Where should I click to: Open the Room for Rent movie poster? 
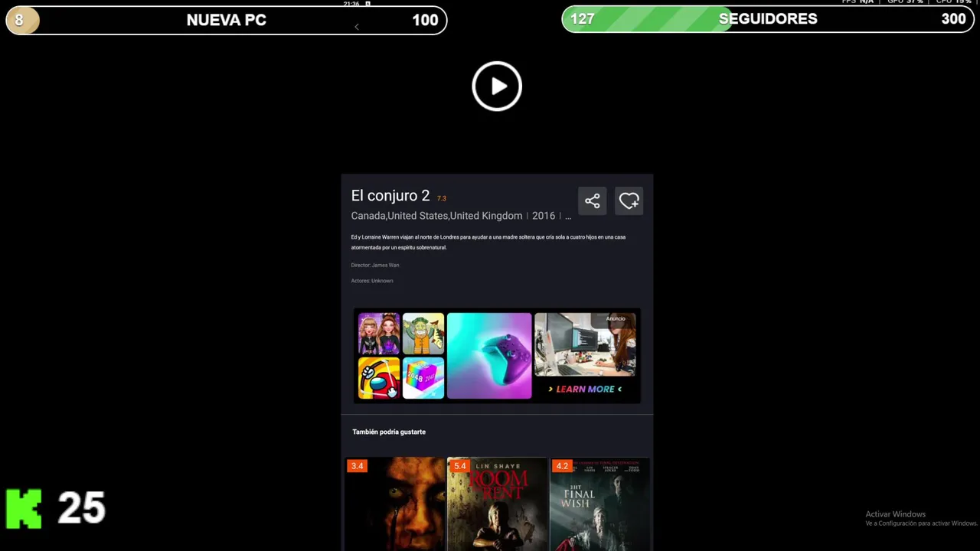(x=498, y=504)
